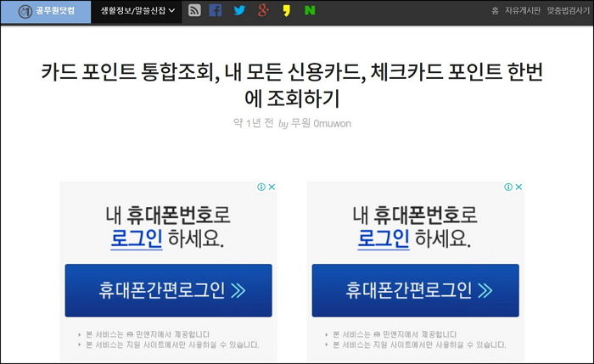This screenshot has width=594, height=364.
Task: Open the RSS feed icon
Action: click(194, 10)
